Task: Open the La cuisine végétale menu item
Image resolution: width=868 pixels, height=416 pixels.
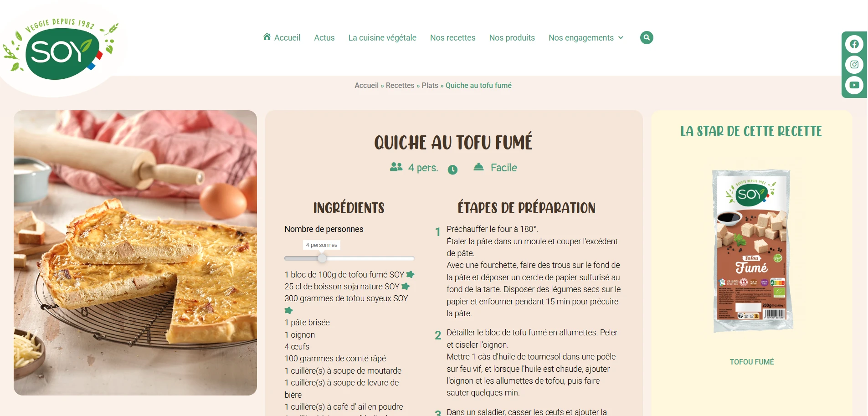Action: click(382, 38)
